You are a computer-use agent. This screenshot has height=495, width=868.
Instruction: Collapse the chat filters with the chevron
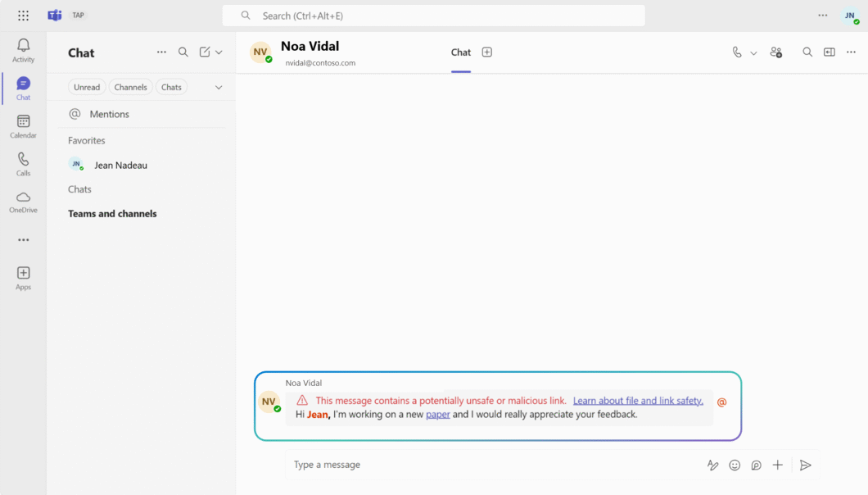pos(218,87)
